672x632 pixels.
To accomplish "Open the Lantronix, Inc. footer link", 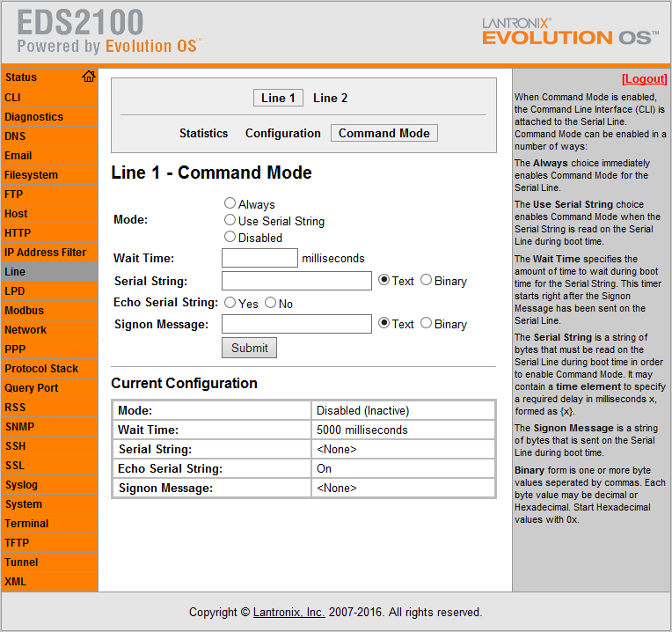I will pyautogui.click(x=289, y=613).
